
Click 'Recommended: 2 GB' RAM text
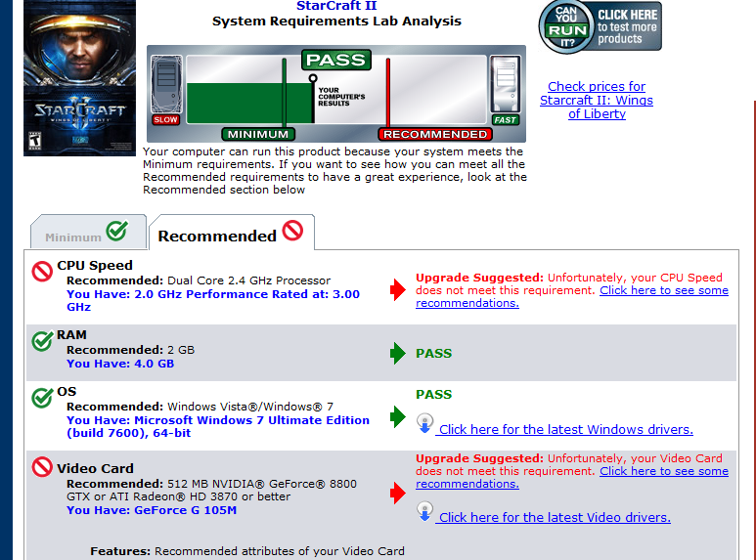[x=130, y=350]
